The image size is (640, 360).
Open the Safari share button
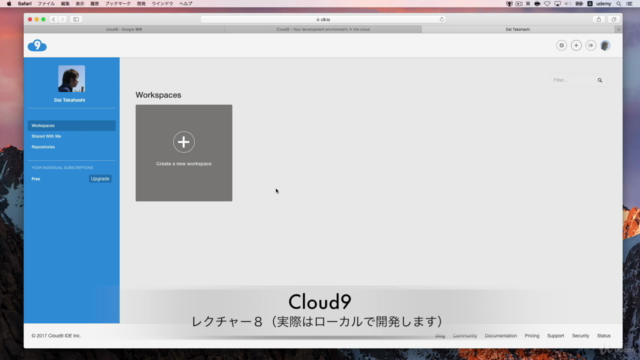point(598,19)
